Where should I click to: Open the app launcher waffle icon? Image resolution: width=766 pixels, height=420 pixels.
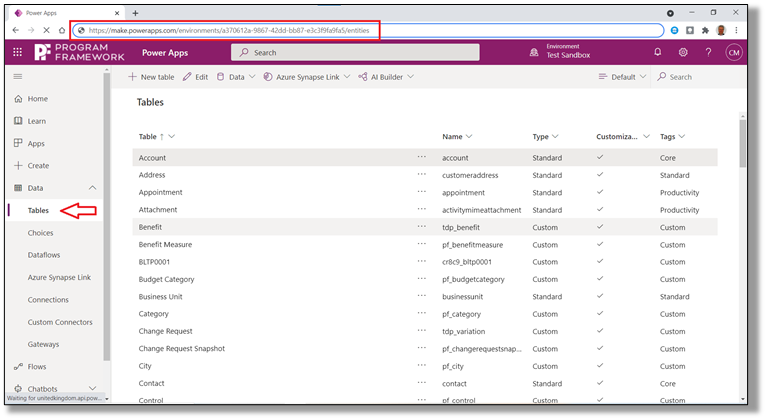[18, 52]
